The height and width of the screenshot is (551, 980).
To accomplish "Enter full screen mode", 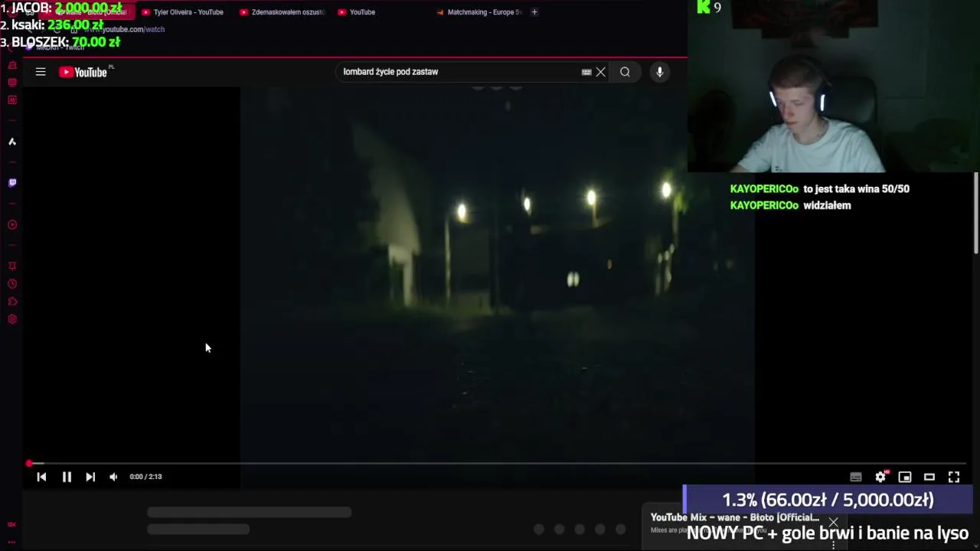I will point(954,477).
